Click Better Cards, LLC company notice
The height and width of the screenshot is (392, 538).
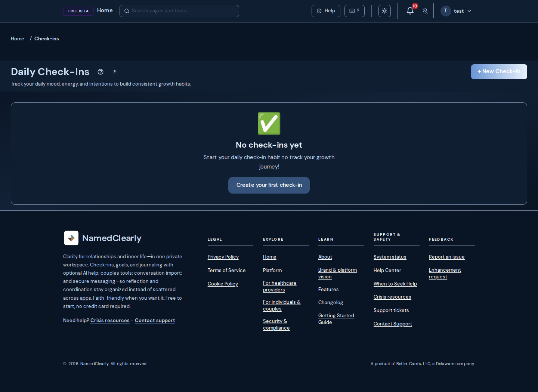423,364
